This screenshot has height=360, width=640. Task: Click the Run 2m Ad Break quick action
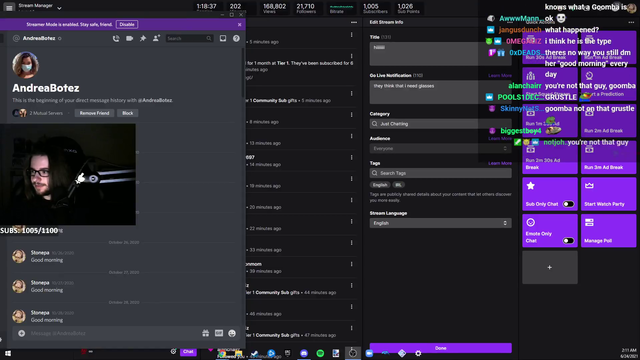point(608,122)
